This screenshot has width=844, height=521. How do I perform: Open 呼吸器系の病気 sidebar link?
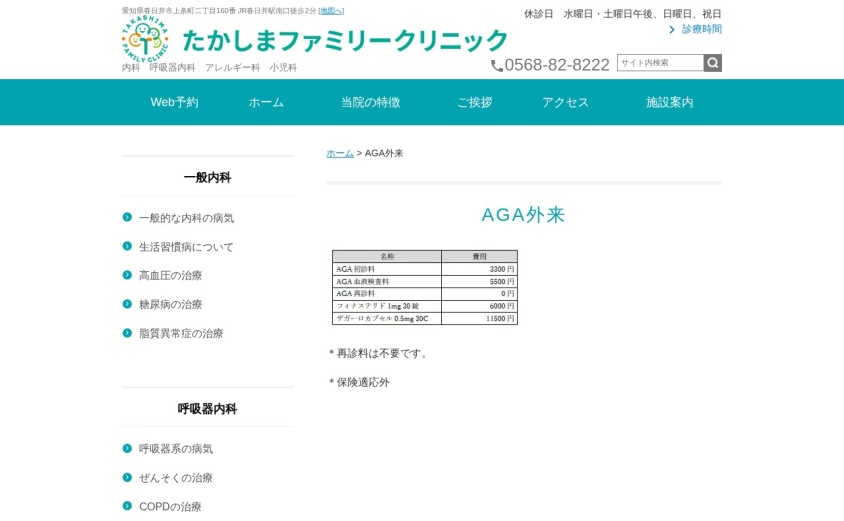[x=176, y=449]
